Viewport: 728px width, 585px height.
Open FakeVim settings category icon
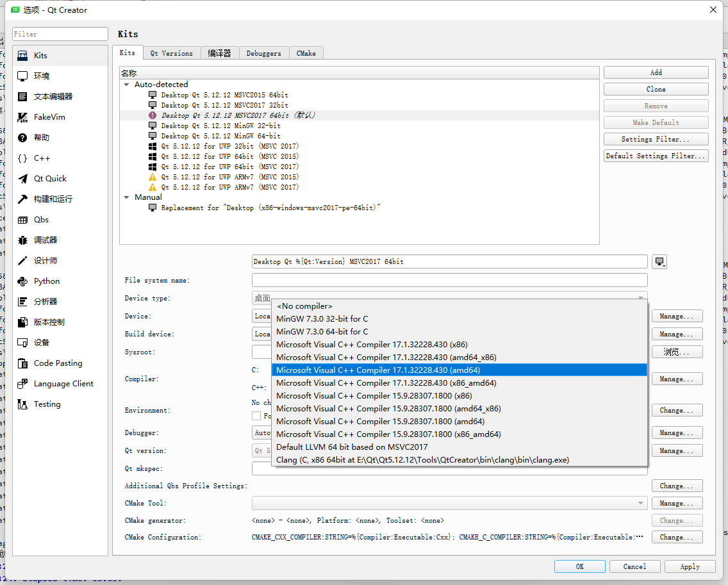22,117
